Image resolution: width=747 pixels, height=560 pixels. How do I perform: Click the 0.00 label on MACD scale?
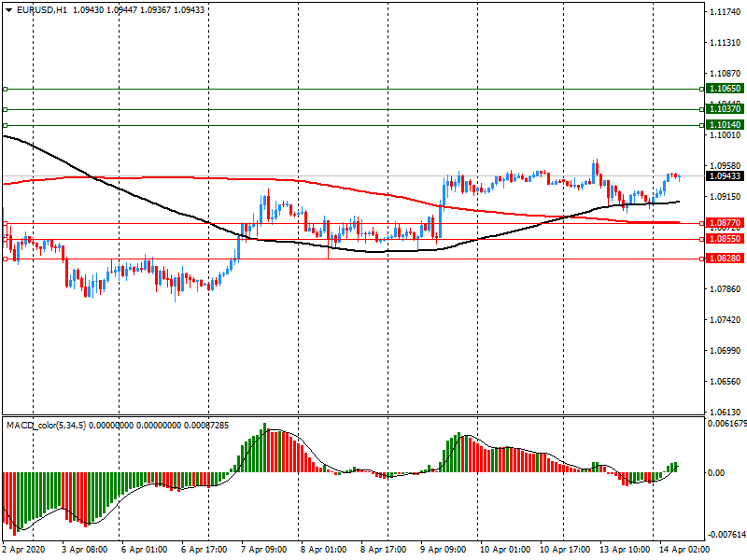pyautogui.click(x=718, y=473)
